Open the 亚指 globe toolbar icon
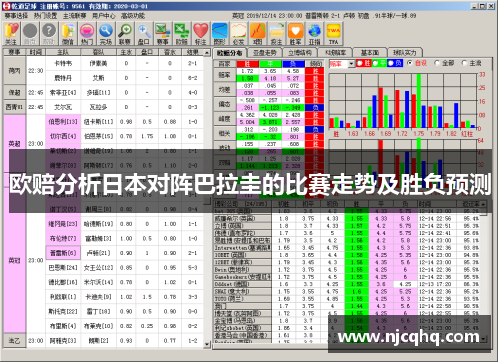This screenshot has height=362, width=500. (315, 33)
